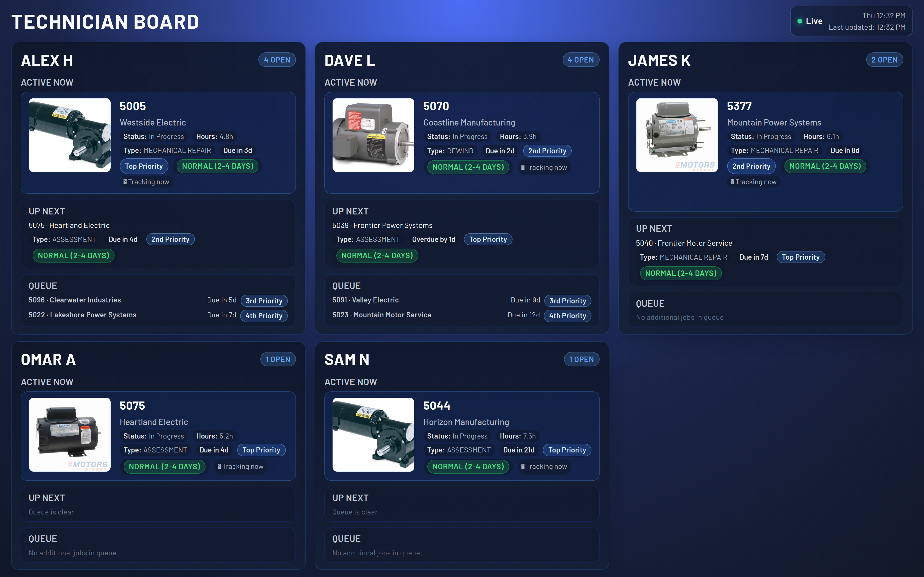The image size is (924, 577).
Task: Click the NORMAL (2-4 DAYS) badge on job 5044
Action: 468,466
